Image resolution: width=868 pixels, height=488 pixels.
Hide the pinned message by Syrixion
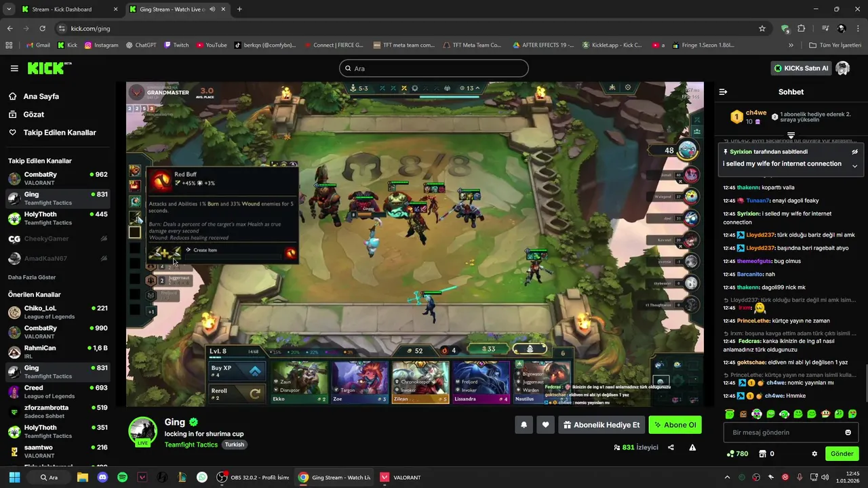(854, 152)
